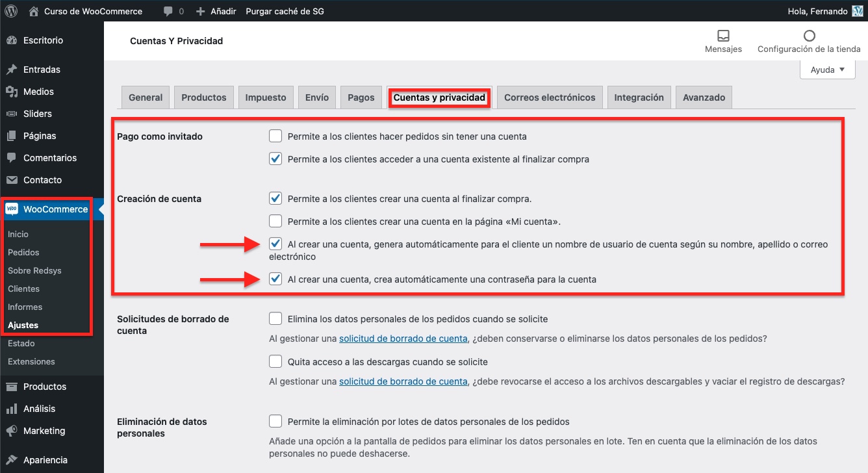Open Inicio under WooCommerce menu
The width and height of the screenshot is (868, 473).
click(x=18, y=234)
